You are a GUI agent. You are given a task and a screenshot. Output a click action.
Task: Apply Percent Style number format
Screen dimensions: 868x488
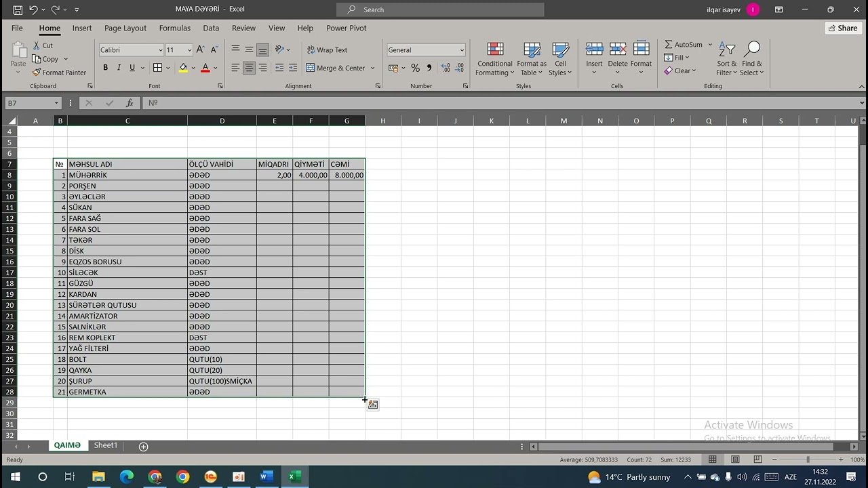[x=415, y=68]
